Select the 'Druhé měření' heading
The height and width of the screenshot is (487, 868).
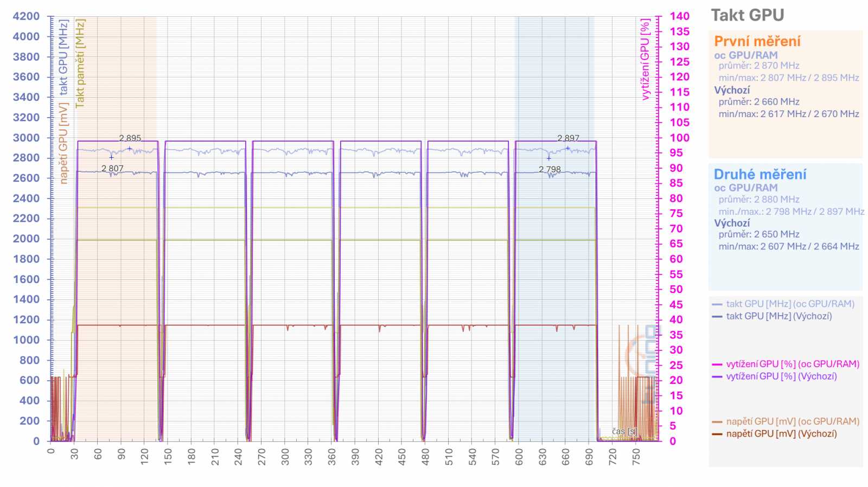click(760, 174)
